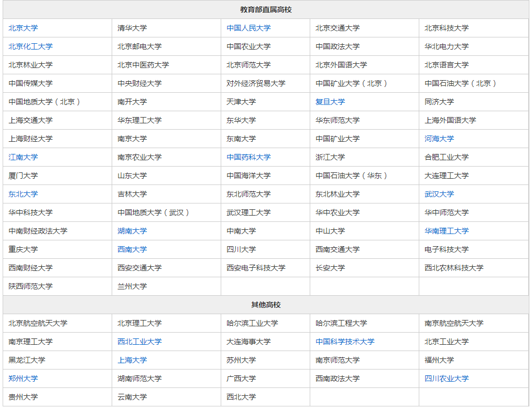Select the 大连海事大学 cell
The height and width of the screenshot is (408, 532).
click(x=265, y=342)
